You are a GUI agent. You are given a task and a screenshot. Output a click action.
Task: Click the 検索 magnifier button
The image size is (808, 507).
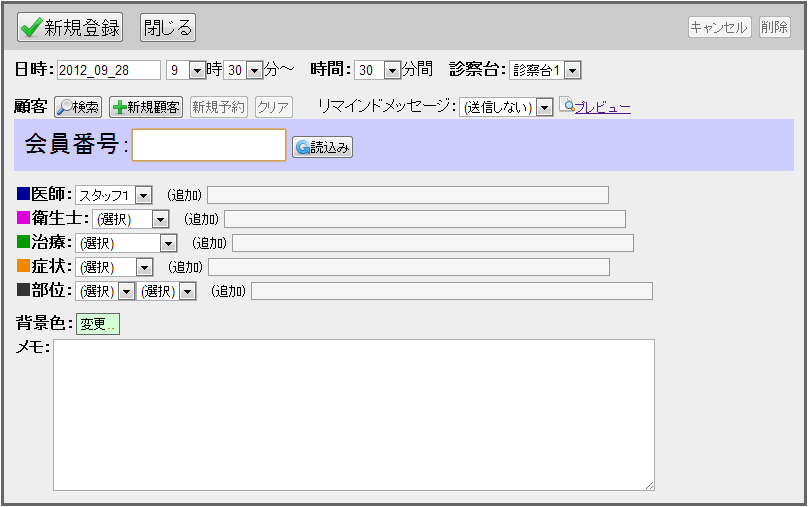click(78, 107)
